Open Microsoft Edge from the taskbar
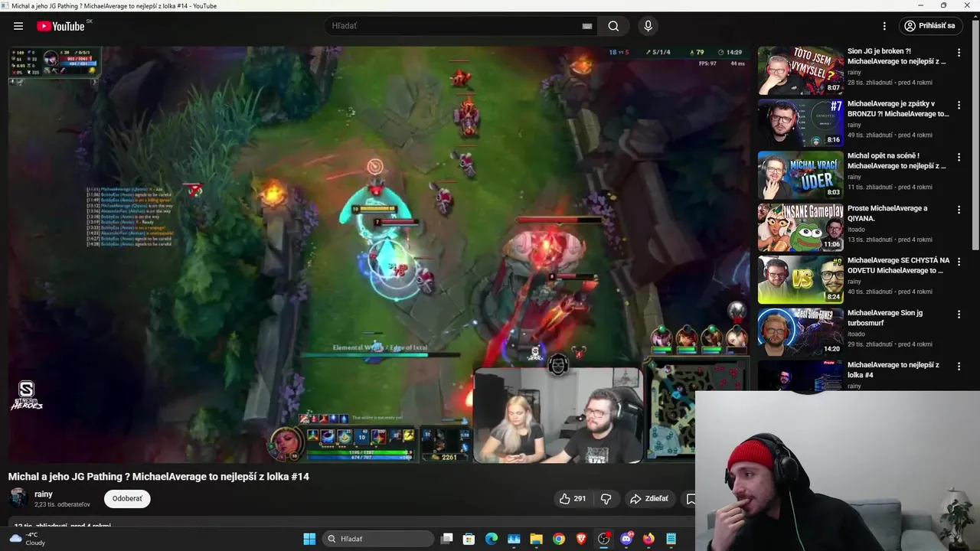Screen dimensions: 980x551 click(x=492, y=539)
